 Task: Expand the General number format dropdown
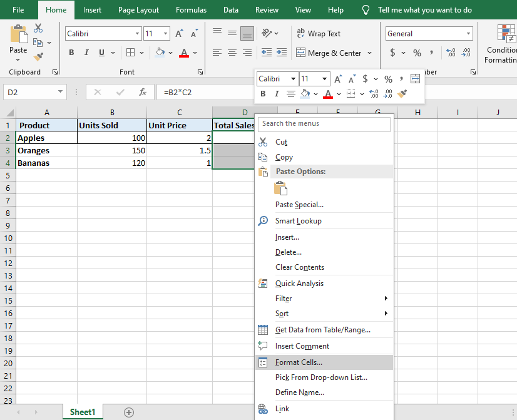tap(468, 34)
